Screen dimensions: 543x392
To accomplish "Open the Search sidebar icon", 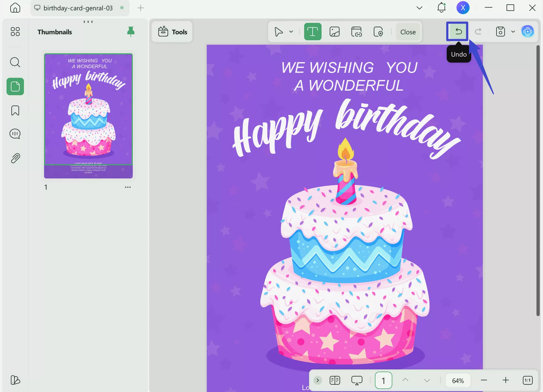I will coord(15,62).
